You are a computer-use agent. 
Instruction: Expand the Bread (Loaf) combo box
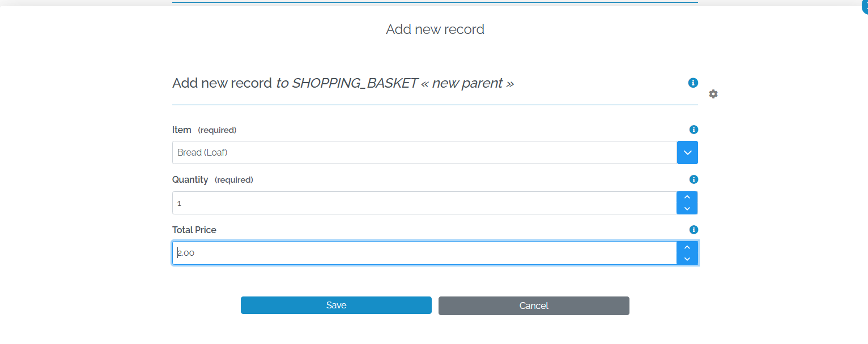pos(687,152)
